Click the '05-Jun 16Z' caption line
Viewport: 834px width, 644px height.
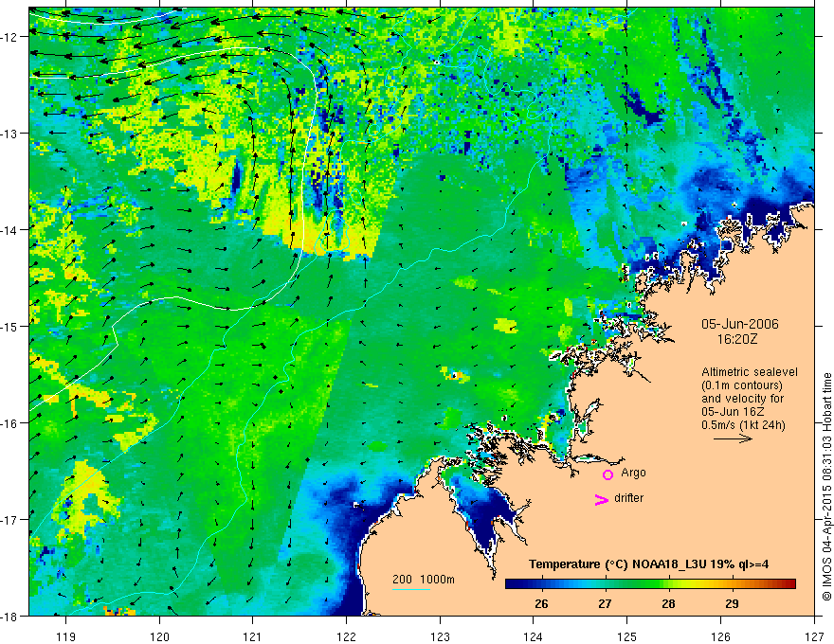click(x=731, y=412)
